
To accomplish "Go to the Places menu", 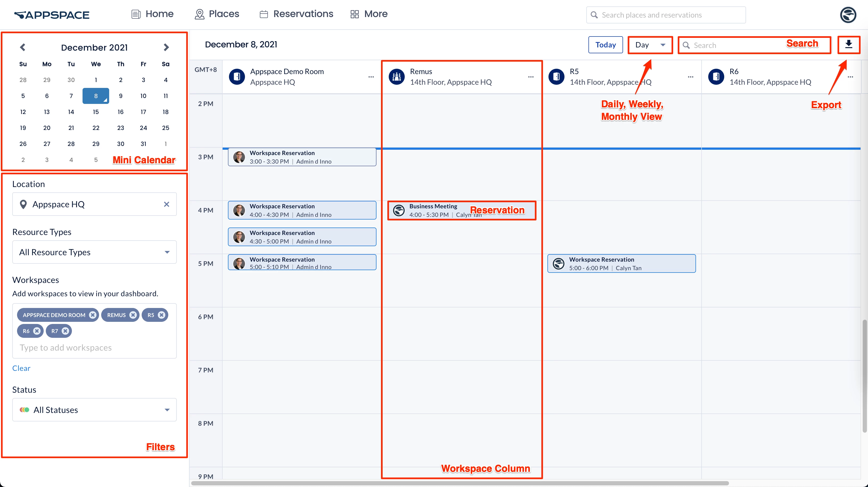I will [x=217, y=14].
